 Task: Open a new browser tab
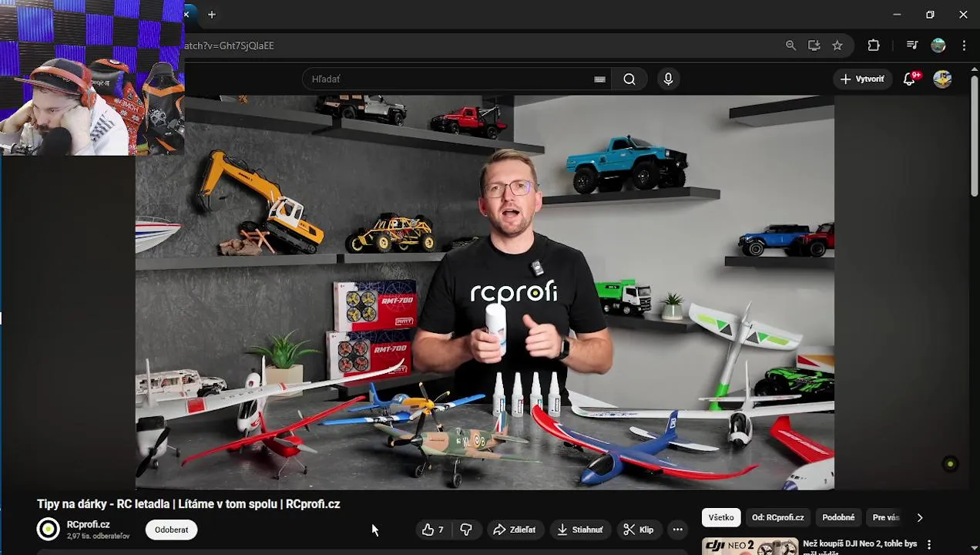pos(211,15)
